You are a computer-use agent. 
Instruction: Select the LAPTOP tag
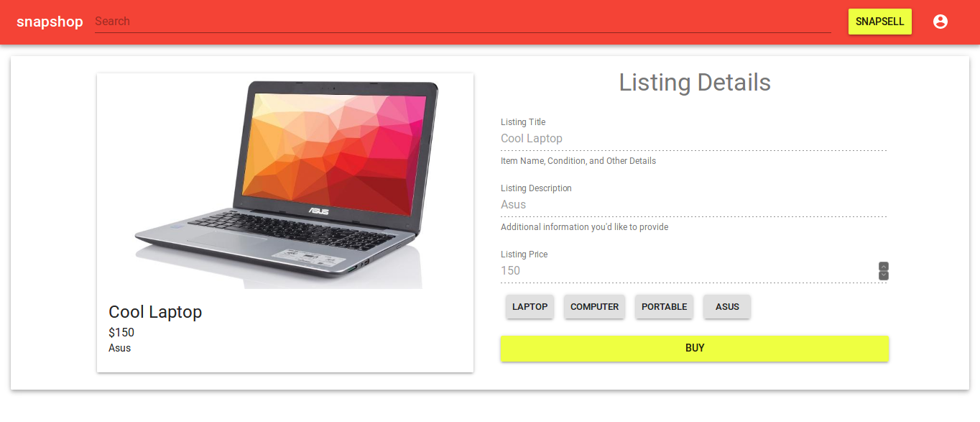point(530,307)
